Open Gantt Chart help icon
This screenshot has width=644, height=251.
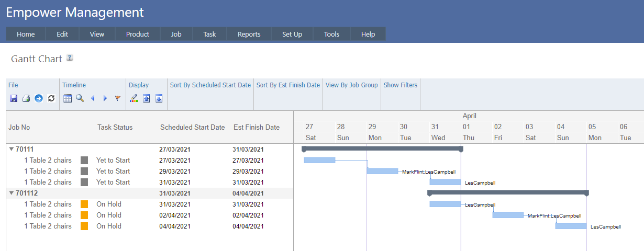click(70, 58)
